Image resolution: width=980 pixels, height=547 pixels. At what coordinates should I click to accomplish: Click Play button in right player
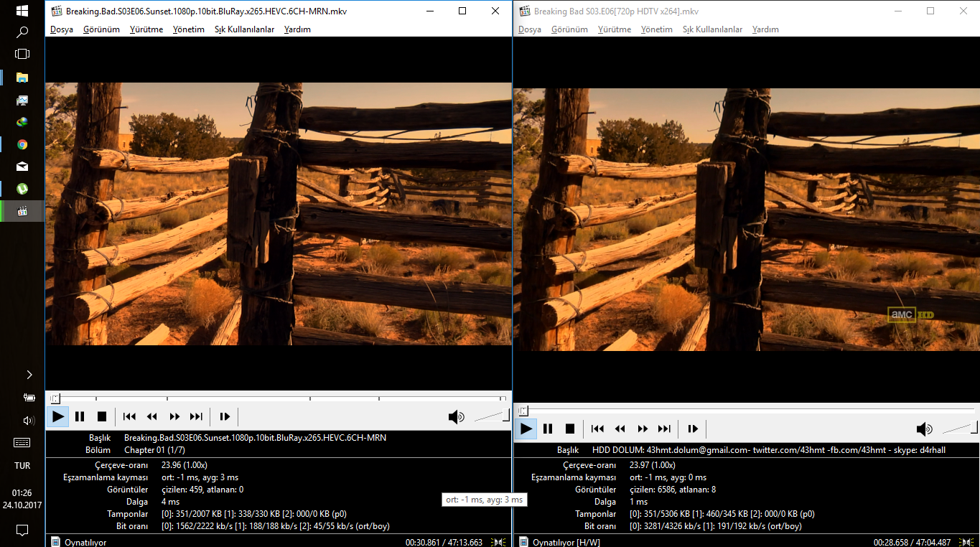pos(526,429)
